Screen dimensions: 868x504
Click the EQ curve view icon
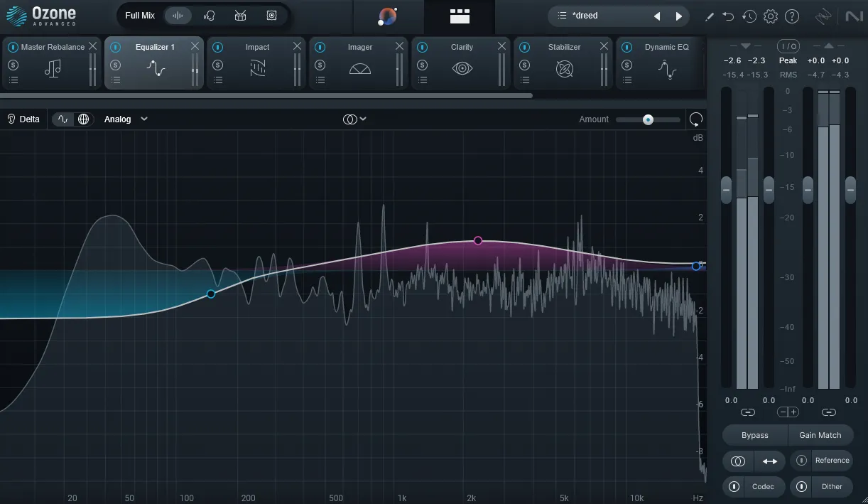pos(63,119)
